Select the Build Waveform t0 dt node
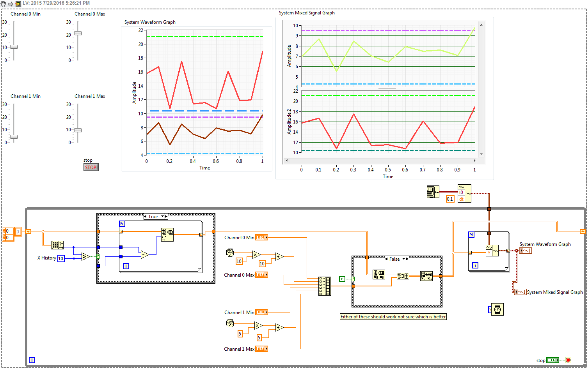The width and height of the screenshot is (588, 369). click(464, 193)
